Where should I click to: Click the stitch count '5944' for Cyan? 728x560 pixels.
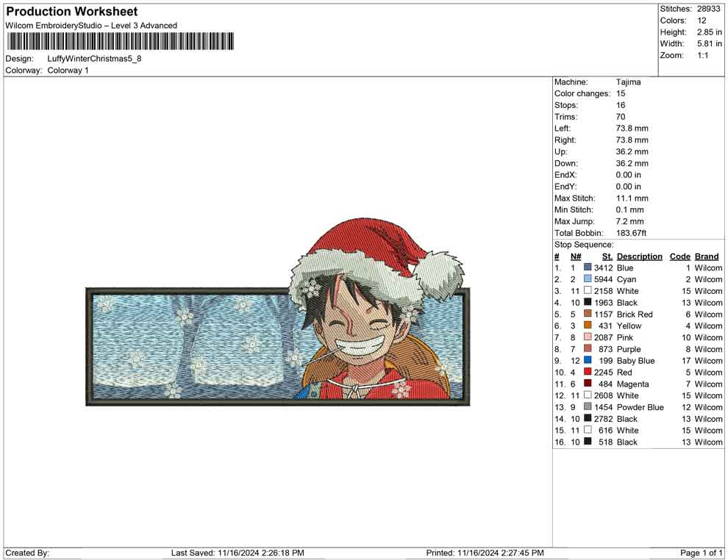coord(604,279)
